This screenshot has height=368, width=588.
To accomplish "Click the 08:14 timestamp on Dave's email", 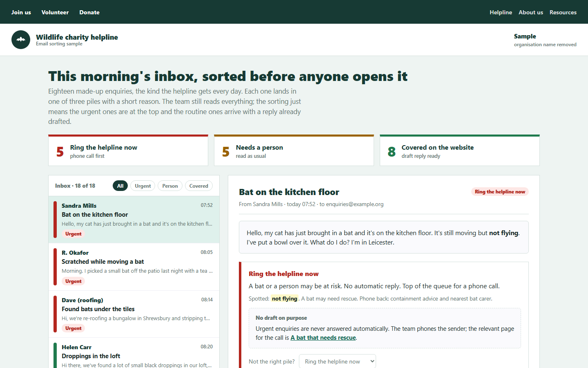I will click(207, 300).
